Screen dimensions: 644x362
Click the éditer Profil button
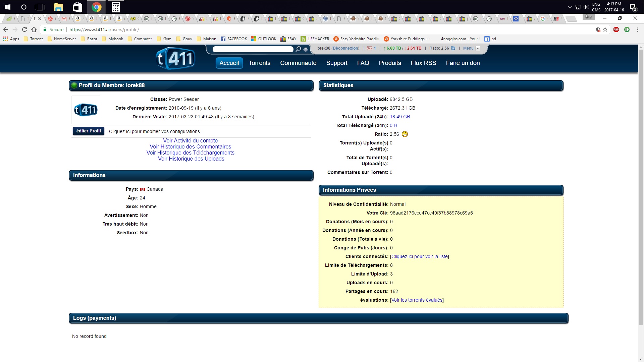[x=89, y=131]
